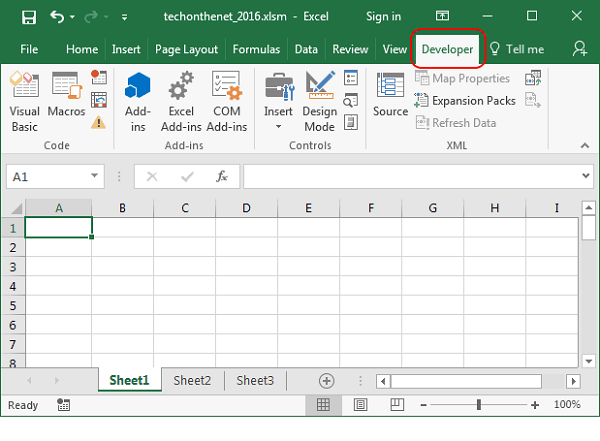Toggle Design Mode on
The image size is (600, 441).
point(319,103)
